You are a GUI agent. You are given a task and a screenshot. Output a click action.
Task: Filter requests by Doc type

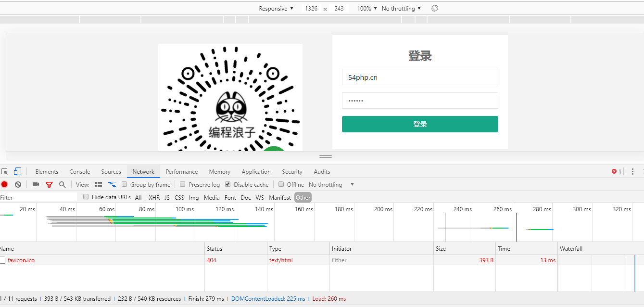coord(246,197)
